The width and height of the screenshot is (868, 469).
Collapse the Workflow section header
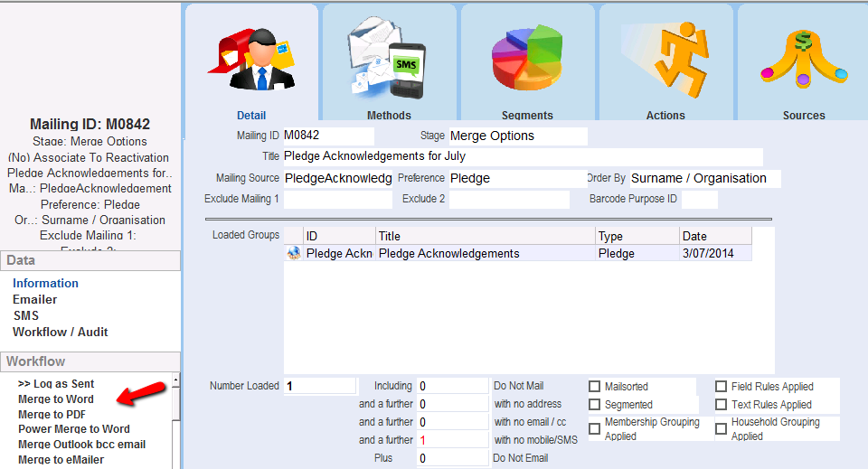pos(90,361)
